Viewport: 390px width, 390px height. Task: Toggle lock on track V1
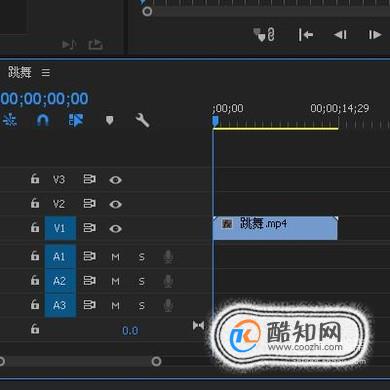coord(35,227)
